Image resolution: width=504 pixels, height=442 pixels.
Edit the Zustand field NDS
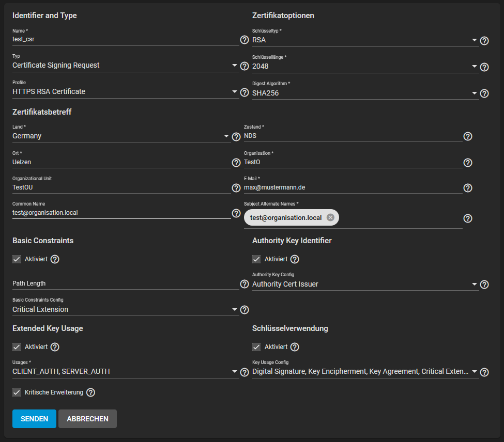click(353, 136)
